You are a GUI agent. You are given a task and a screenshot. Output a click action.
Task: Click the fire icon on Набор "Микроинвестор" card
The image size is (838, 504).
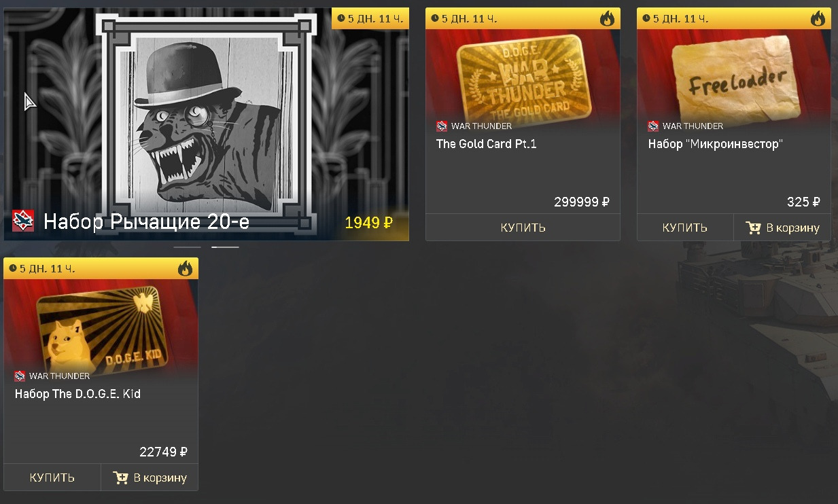click(x=818, y=18)
